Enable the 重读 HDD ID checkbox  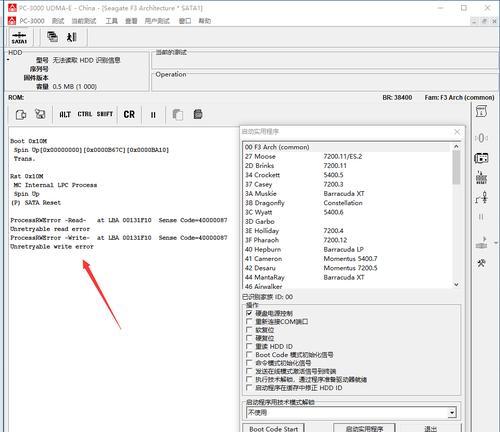pyautogui.click(x=249, y=346)
